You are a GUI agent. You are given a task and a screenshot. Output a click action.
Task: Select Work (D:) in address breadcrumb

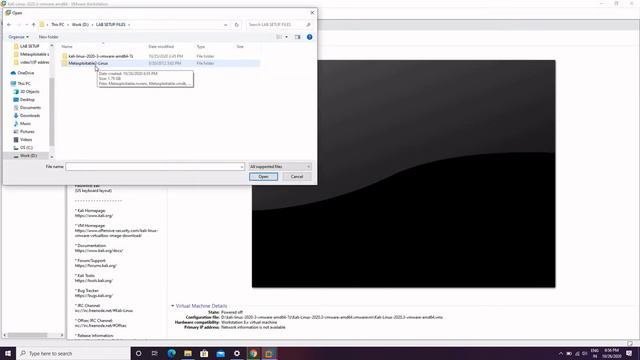click(80, 24)
